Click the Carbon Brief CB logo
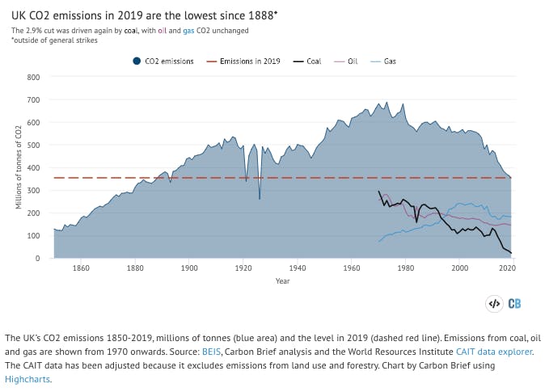This screenshot has height=392, width=549. [x=514, y=304]
